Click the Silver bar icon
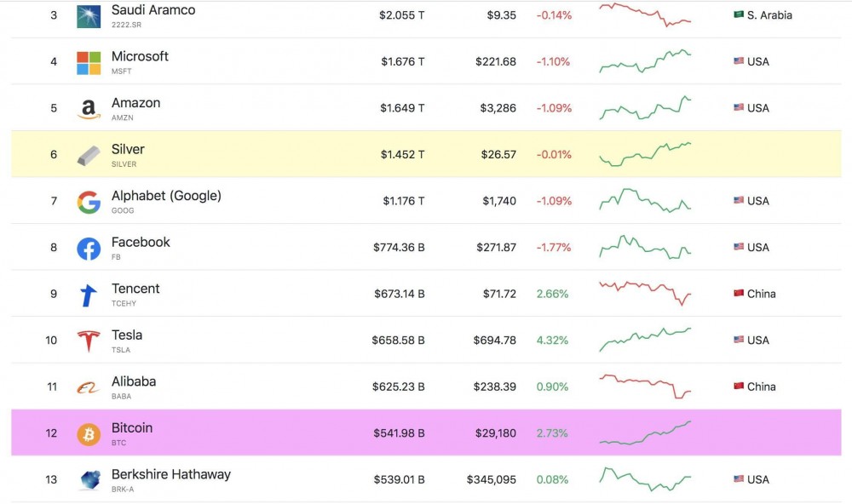 click(89, 155)
